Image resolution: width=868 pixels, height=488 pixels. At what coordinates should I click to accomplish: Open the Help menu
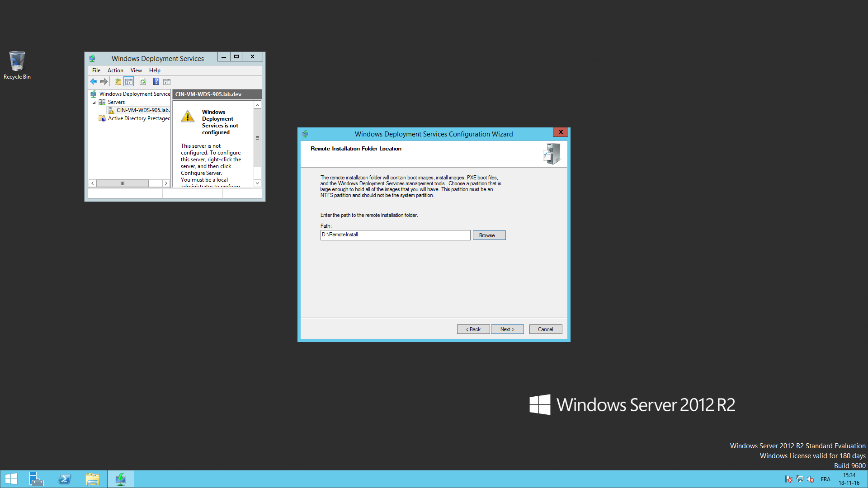(x=155, y=70)
